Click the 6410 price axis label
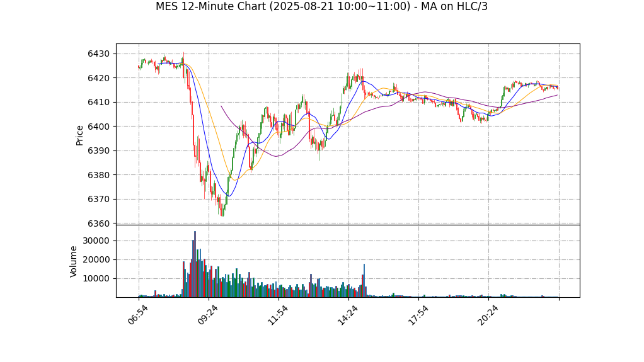This screenshot has height=362, width=644. 98,102
